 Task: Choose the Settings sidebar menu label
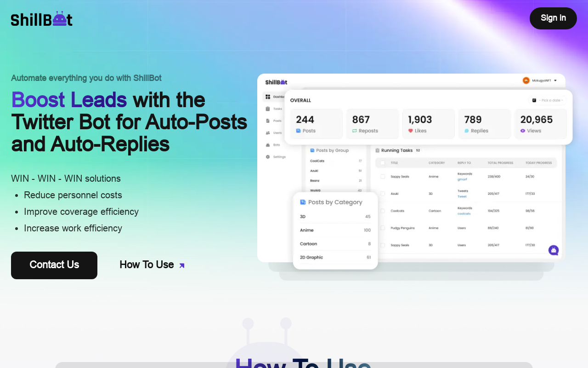click(x=279, y=156)
